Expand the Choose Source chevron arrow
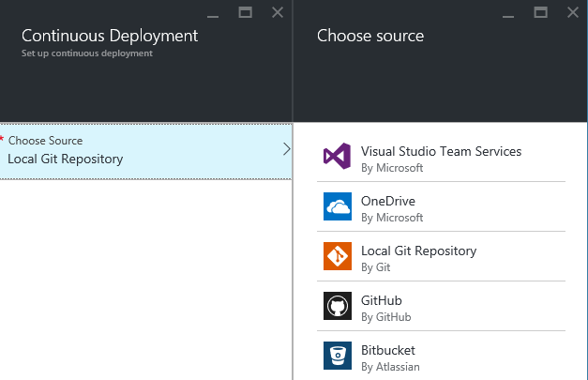 286,148
